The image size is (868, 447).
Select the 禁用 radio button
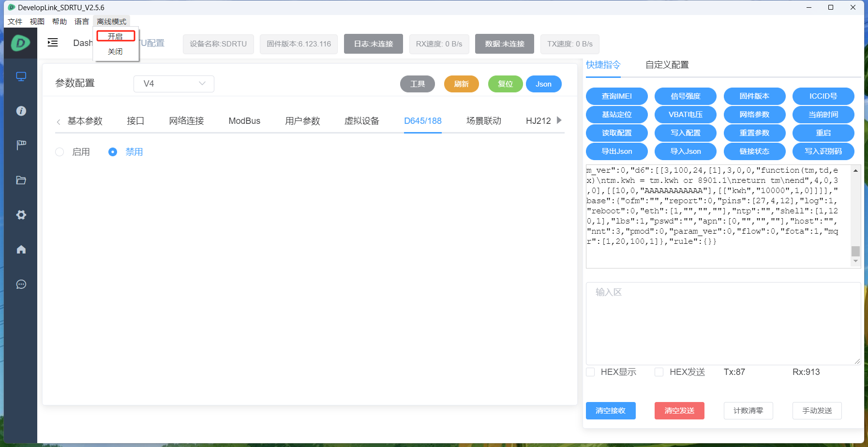(113, 152)
